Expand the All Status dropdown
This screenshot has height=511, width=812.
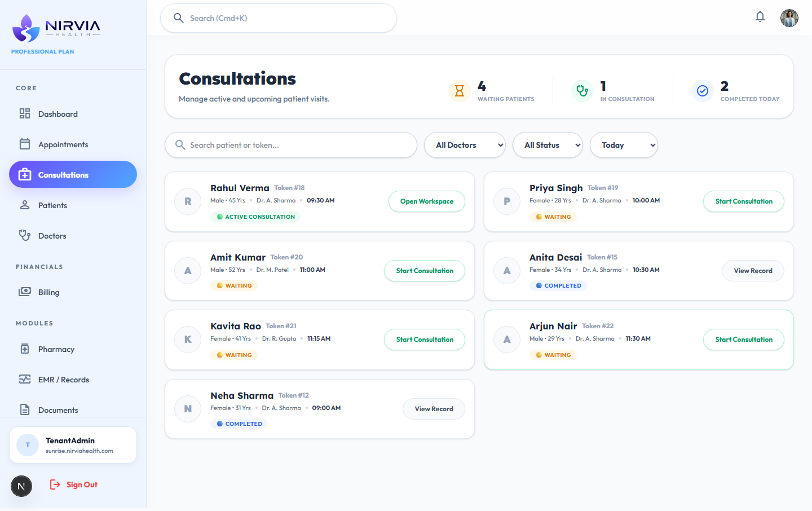[x=548, y=145]
